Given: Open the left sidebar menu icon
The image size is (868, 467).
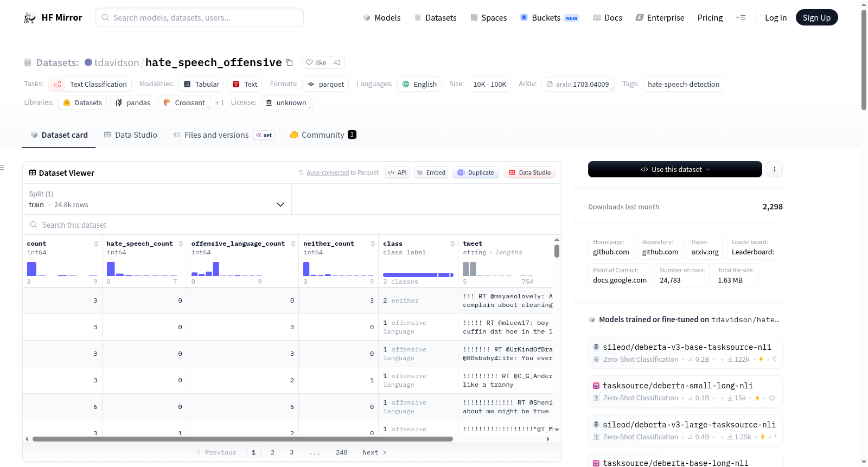Looking at the screenshot, I should pyautogui.click(x=2, y=168).
